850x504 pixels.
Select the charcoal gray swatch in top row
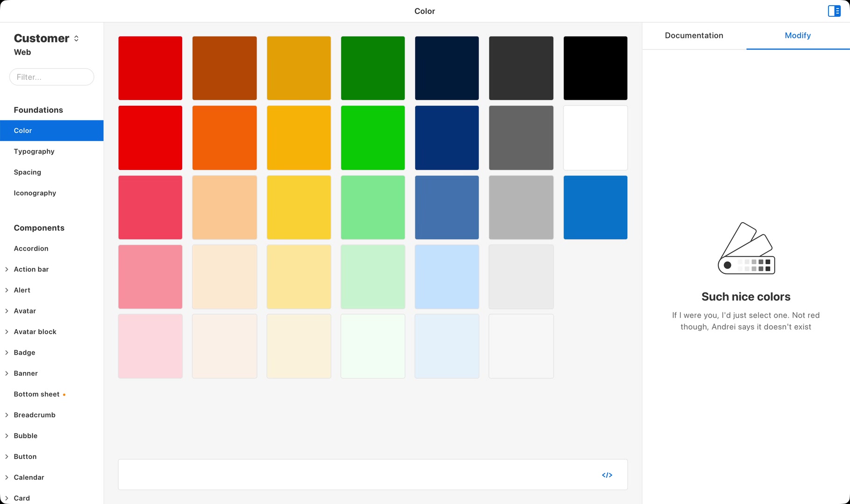coord(521,68)
